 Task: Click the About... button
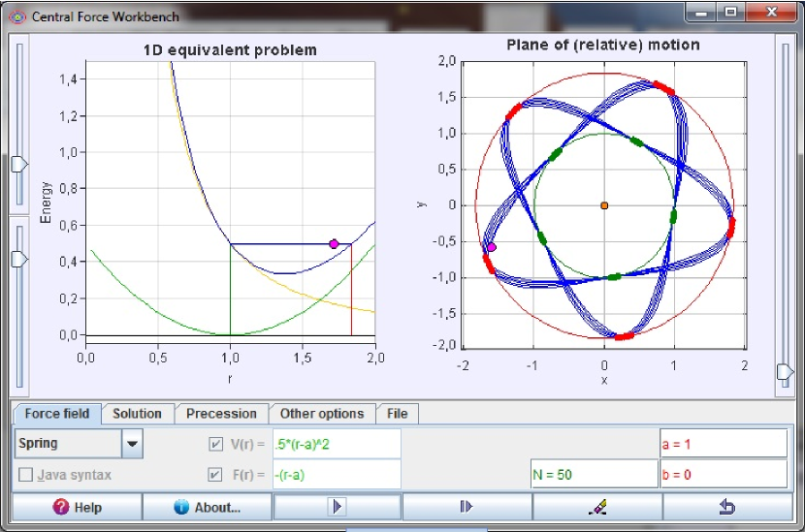(208, 507)
